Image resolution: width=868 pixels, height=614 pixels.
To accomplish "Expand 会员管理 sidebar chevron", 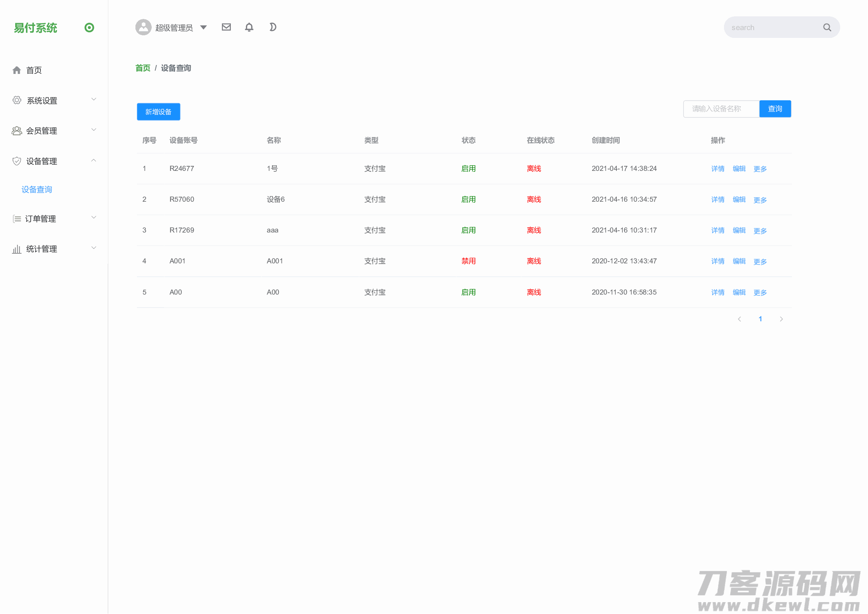I will point(94,130).
